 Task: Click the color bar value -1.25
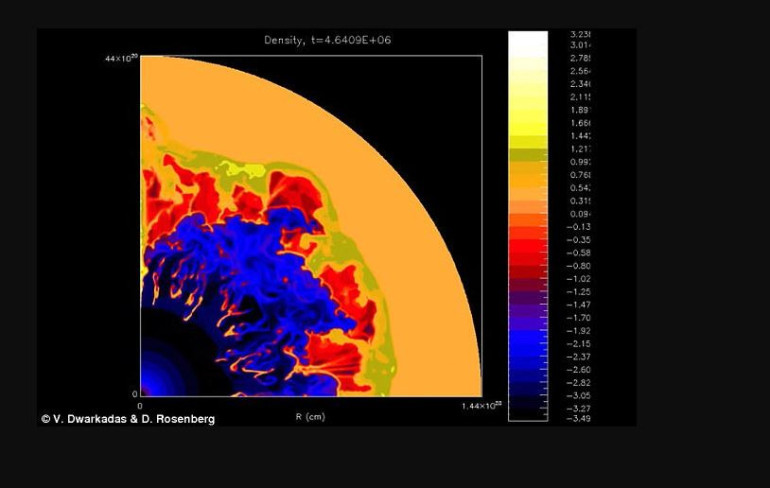578,292
